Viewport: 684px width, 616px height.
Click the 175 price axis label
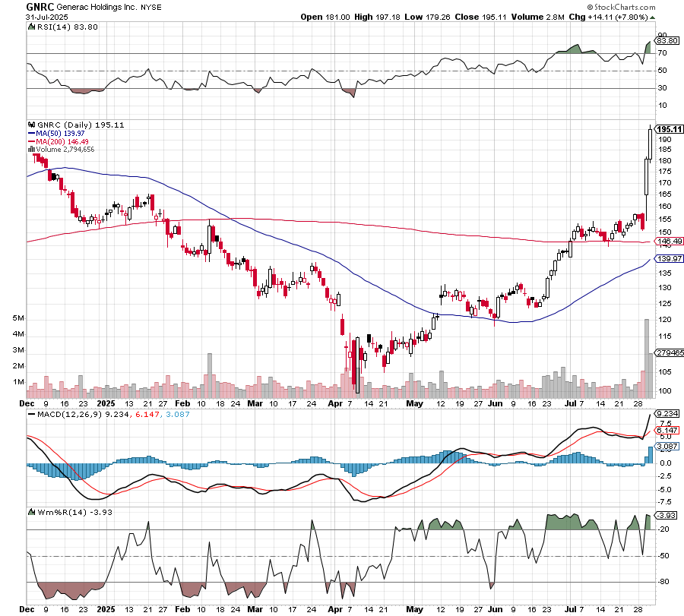pyautogui.click(x=665, y=172)
